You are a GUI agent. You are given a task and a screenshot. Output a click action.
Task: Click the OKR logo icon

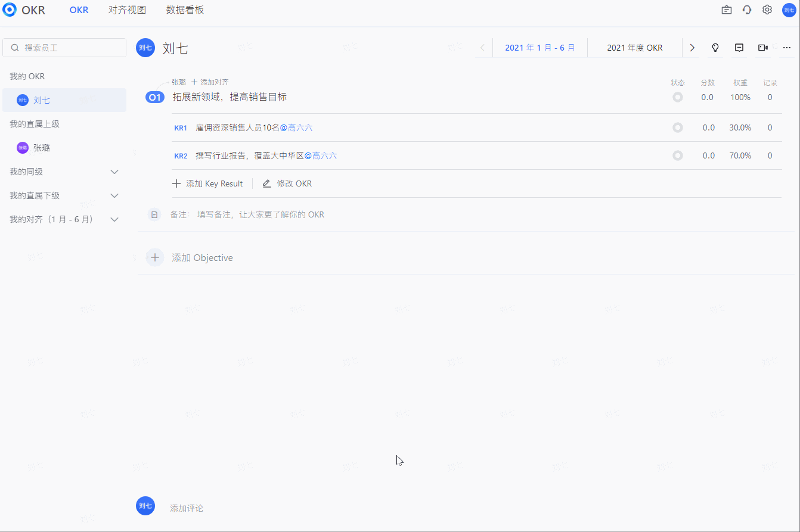[x=10, y=10]
